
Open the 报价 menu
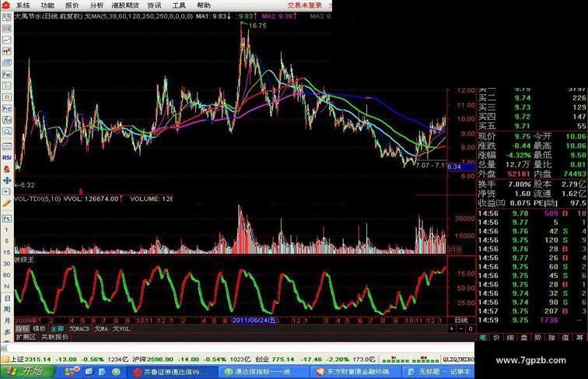click(72, 5)
